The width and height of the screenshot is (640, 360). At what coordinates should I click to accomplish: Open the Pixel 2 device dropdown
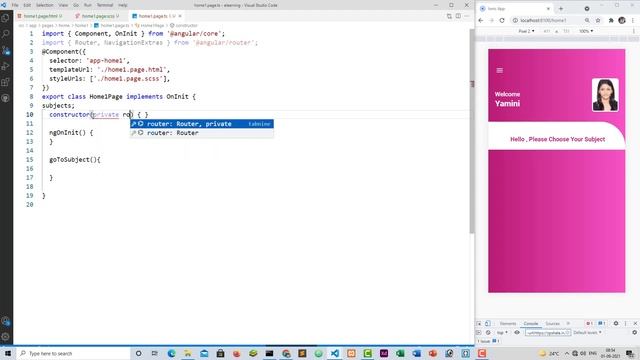pyautogui.click(x=526, y=31)
